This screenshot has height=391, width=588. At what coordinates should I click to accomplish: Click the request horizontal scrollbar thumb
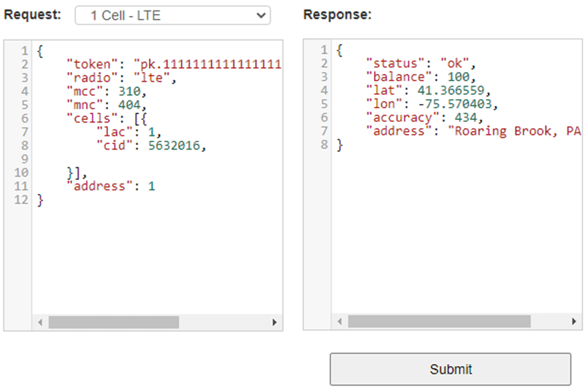(113, 322)
